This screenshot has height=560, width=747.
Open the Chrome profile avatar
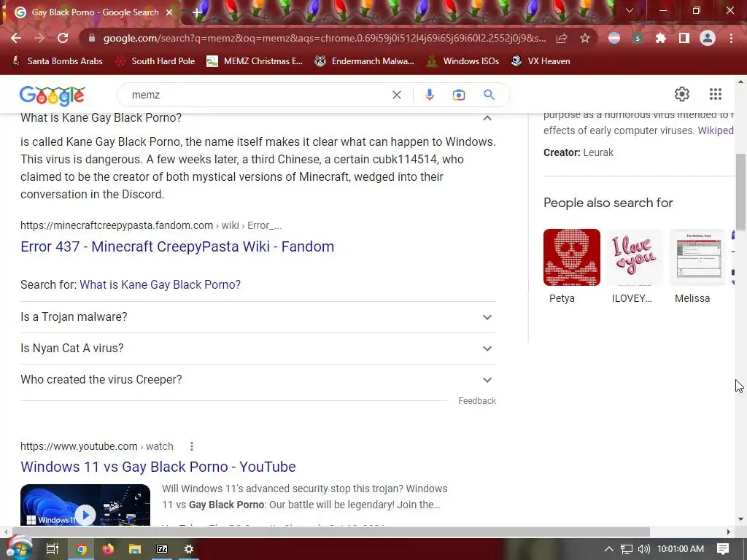(708, 38)
